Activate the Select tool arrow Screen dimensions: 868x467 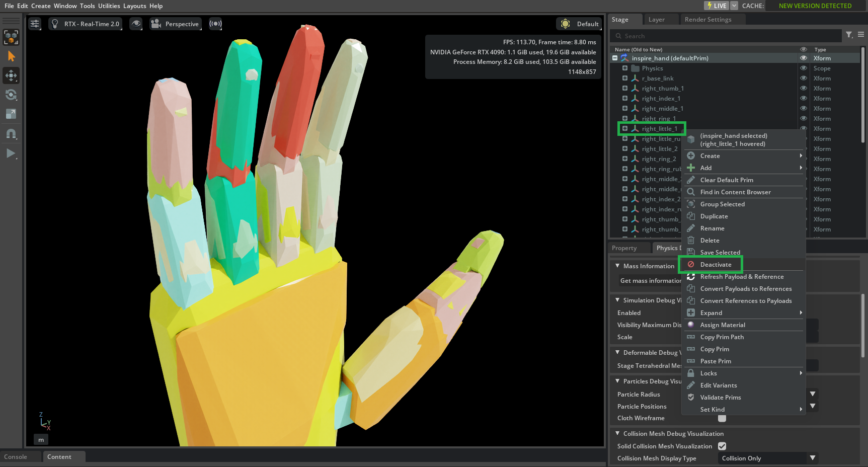pyautogui.click(x=11, y=56)
